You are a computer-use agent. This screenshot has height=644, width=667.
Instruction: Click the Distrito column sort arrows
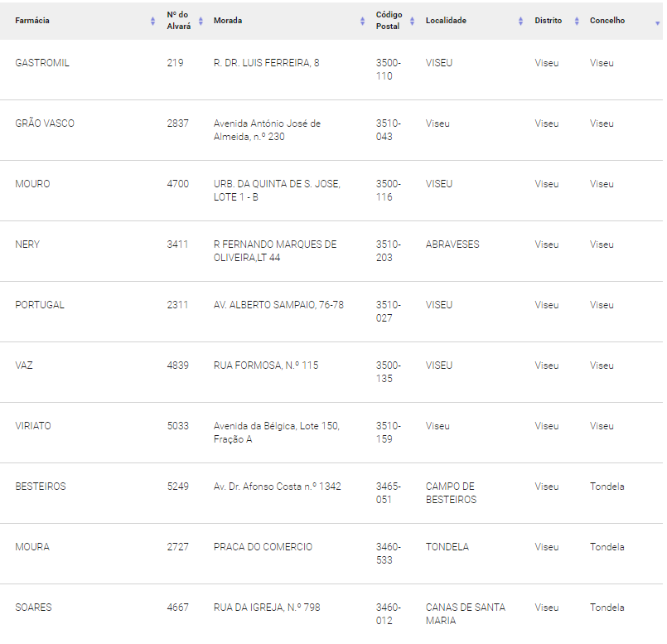point(577,21)
